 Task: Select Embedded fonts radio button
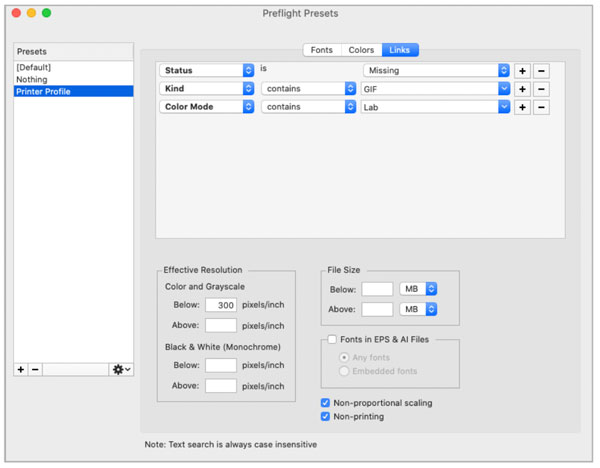click(344, 371)
